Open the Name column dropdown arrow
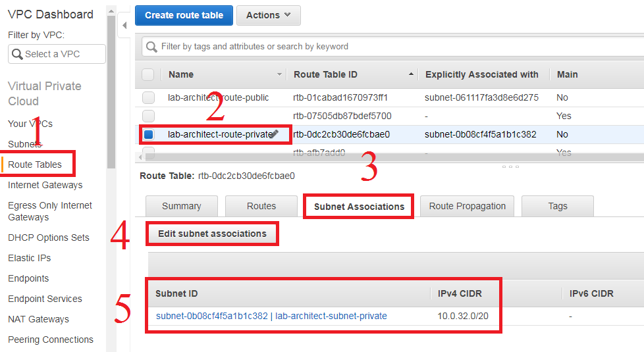 click(280, 74)
